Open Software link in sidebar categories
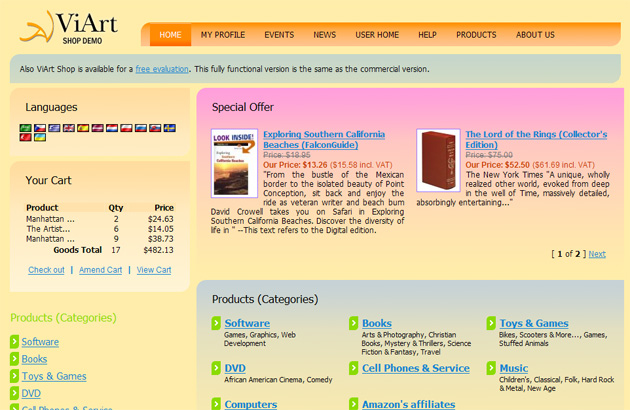 (40, 342)
